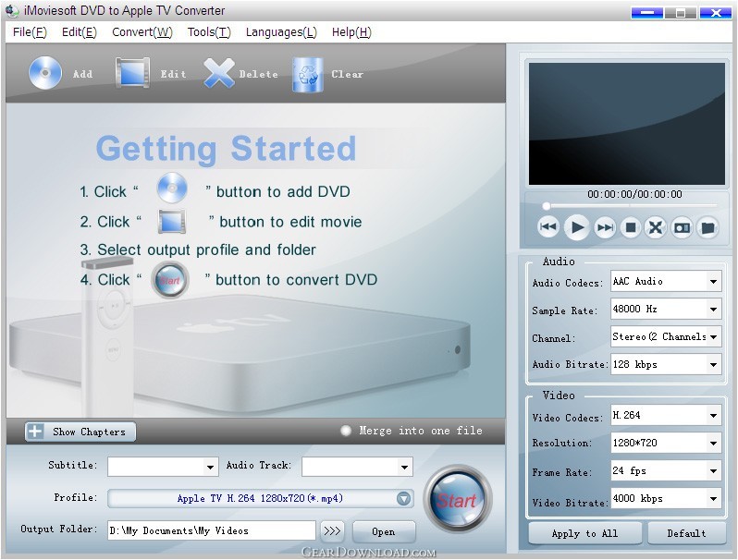
Task: Open the snapshot folder icon
Action: tap(707, 227)
